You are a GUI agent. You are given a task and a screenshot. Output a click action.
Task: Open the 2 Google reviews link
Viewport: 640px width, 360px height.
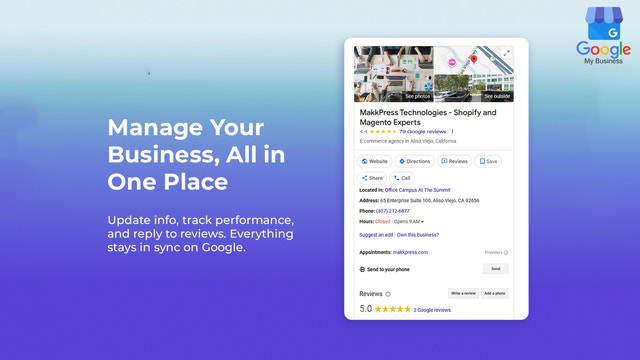click(x=432, y=310)
